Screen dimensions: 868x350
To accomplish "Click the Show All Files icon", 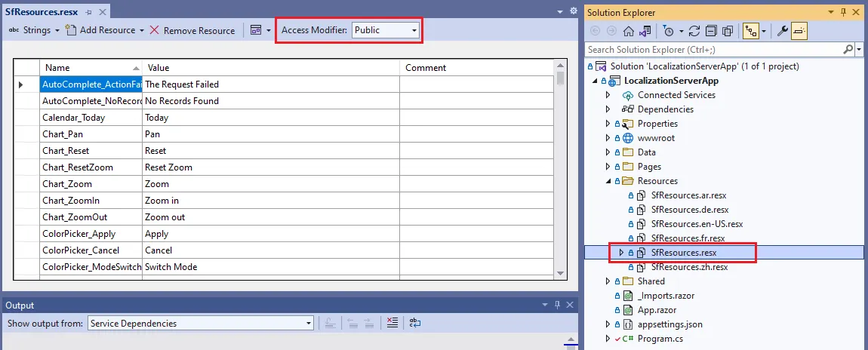I will (728, 31).
